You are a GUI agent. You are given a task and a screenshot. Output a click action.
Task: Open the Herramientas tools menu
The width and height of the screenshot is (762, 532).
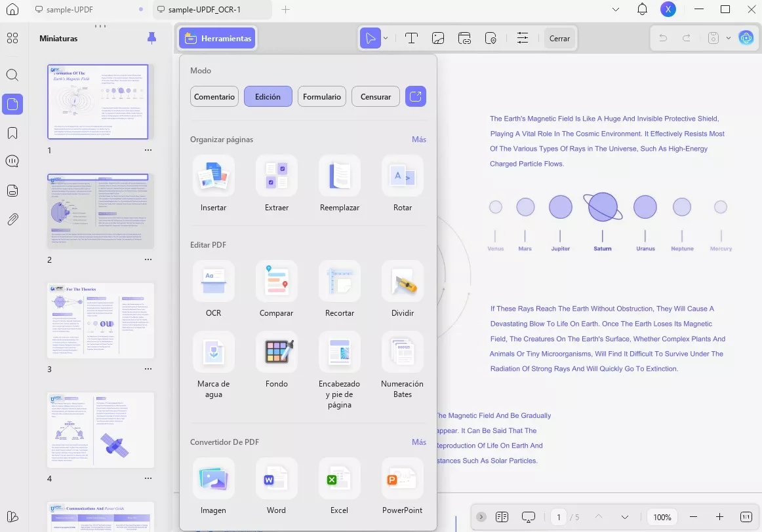pos(217,39)
